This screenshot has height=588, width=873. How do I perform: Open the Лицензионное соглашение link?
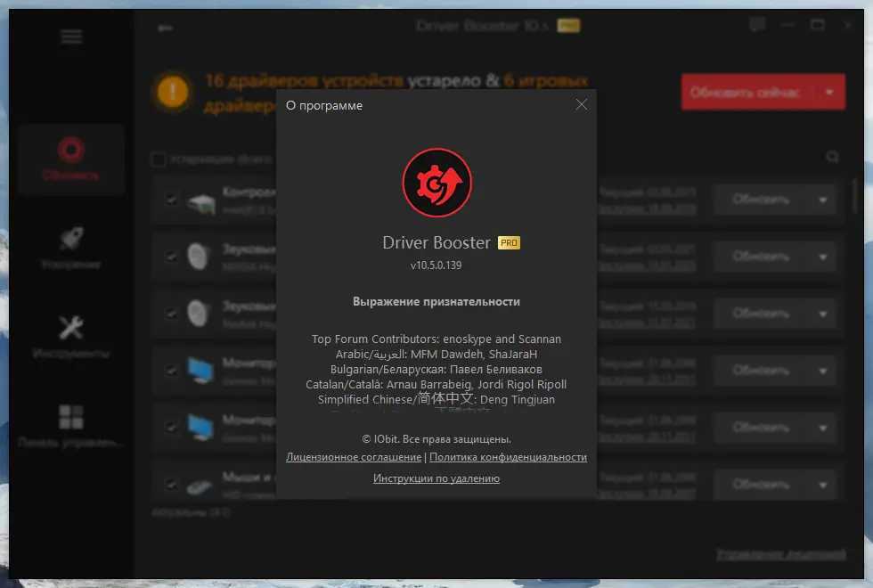pos(352,457)
